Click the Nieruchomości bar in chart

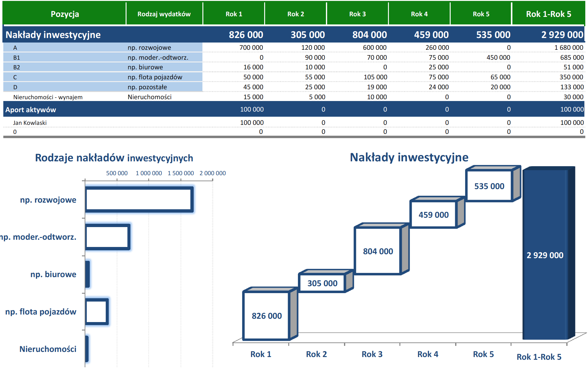87,349
